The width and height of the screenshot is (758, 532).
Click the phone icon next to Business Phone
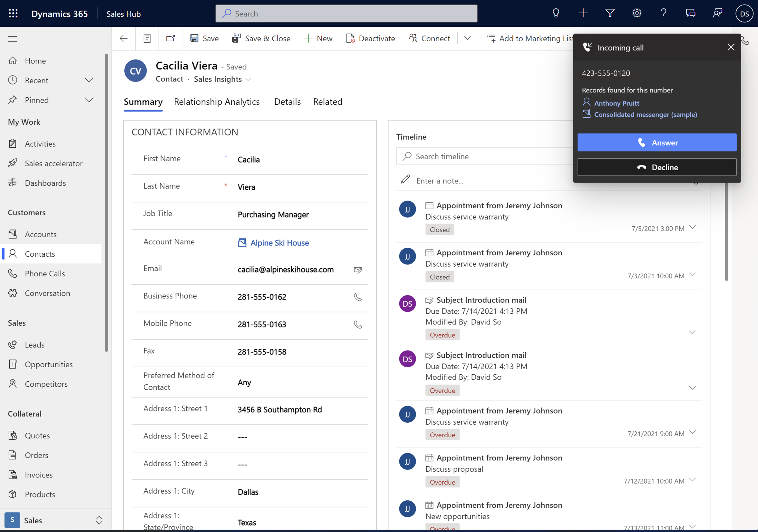click(x=358, y=297)
